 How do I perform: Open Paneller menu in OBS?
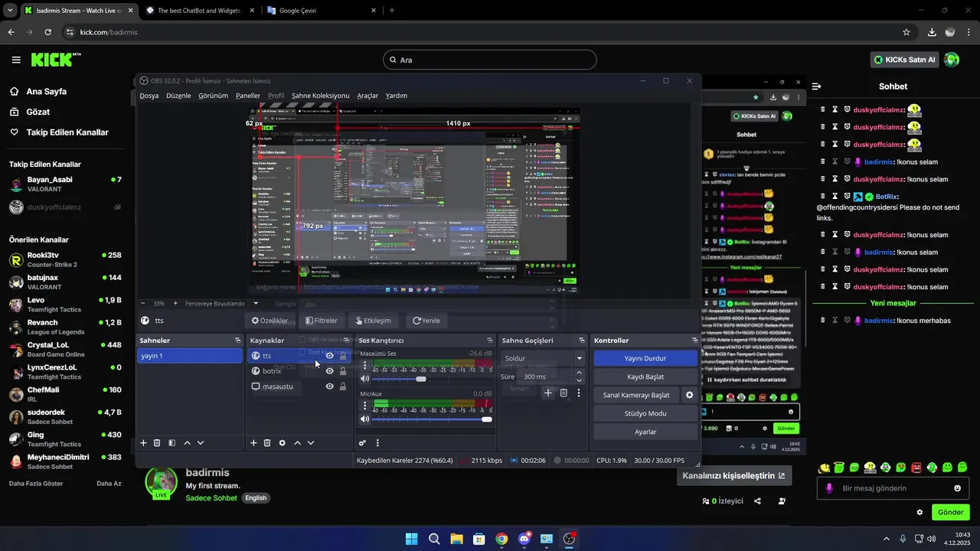(x=248, y=96)
